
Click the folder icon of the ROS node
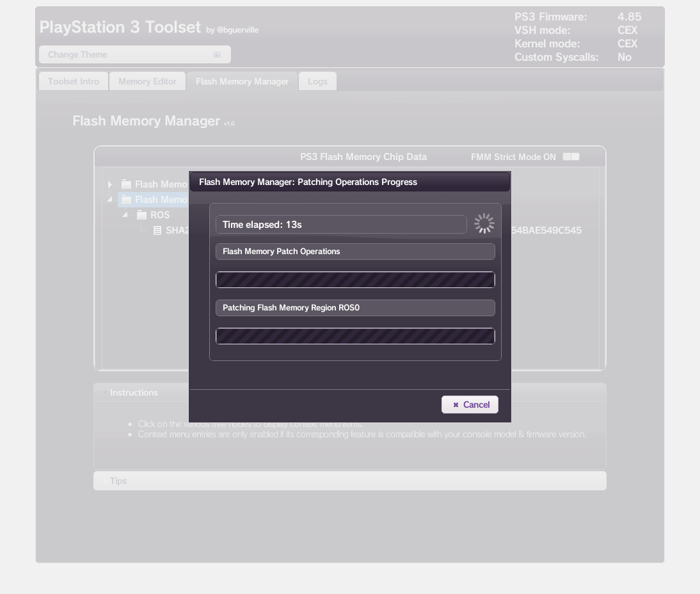coord(141,215)
